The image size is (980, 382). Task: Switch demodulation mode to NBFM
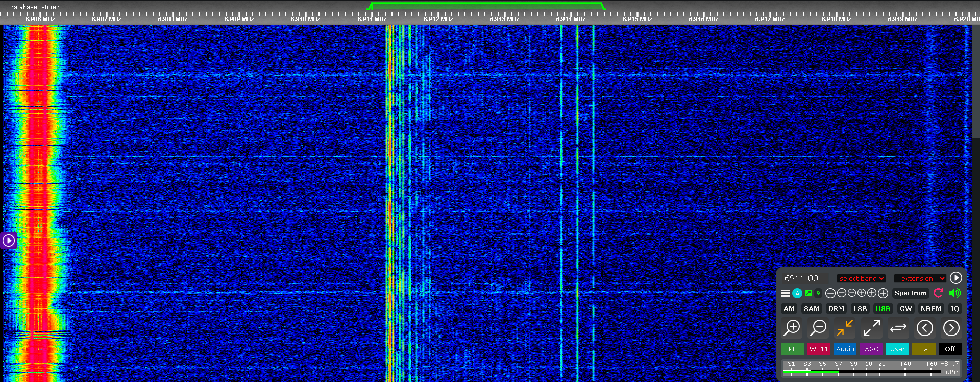coord(931,308)
